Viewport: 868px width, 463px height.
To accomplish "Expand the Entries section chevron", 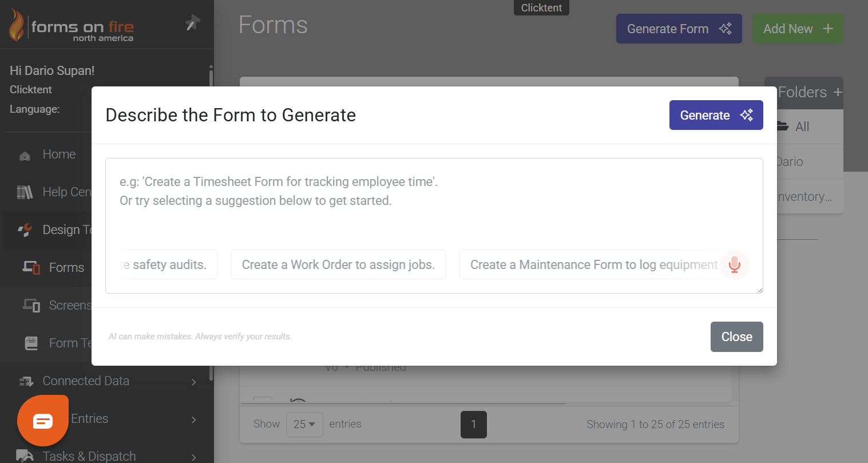I will tap(193, 419).
